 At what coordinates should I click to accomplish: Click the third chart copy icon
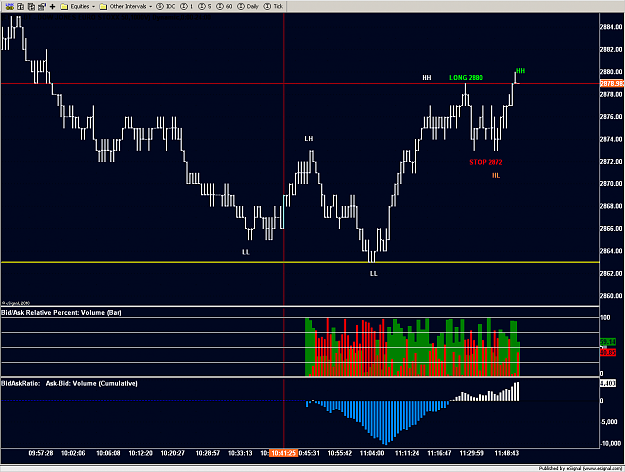31,6
